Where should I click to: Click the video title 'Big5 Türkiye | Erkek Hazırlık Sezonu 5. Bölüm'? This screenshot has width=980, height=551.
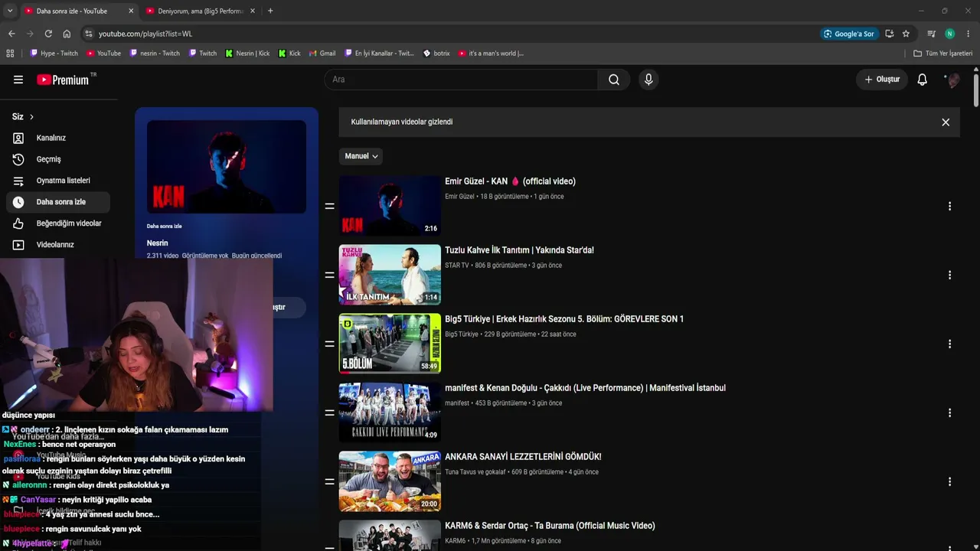(564, 319)
